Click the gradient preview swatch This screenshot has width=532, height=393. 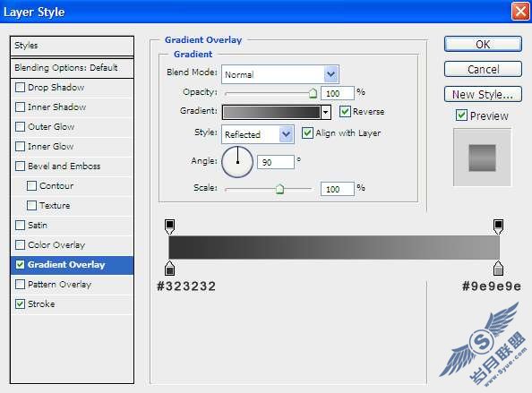[271, 112]
